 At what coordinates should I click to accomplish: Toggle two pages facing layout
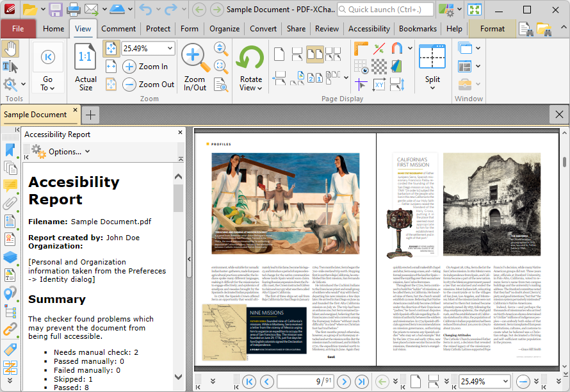point(315,54)
